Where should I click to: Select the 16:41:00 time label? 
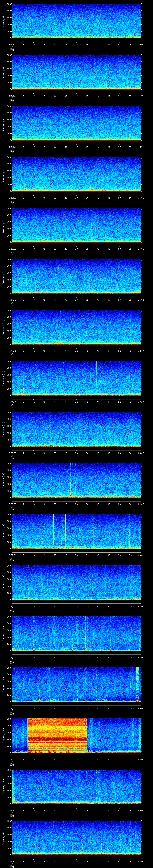12,657
